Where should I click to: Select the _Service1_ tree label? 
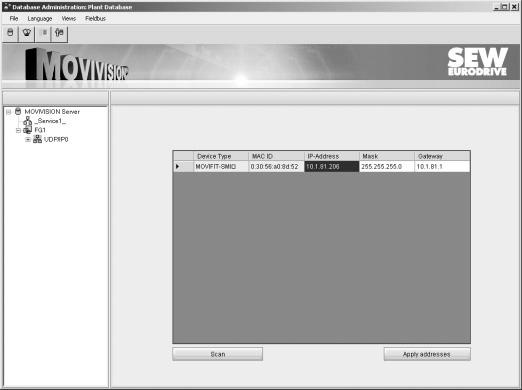tap(50, 121)
